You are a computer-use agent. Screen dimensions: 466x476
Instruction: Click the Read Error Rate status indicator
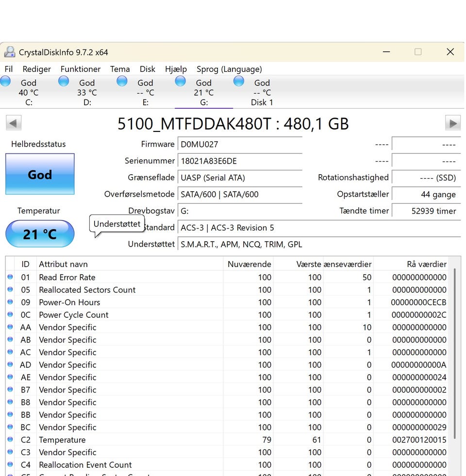(10, 278)
